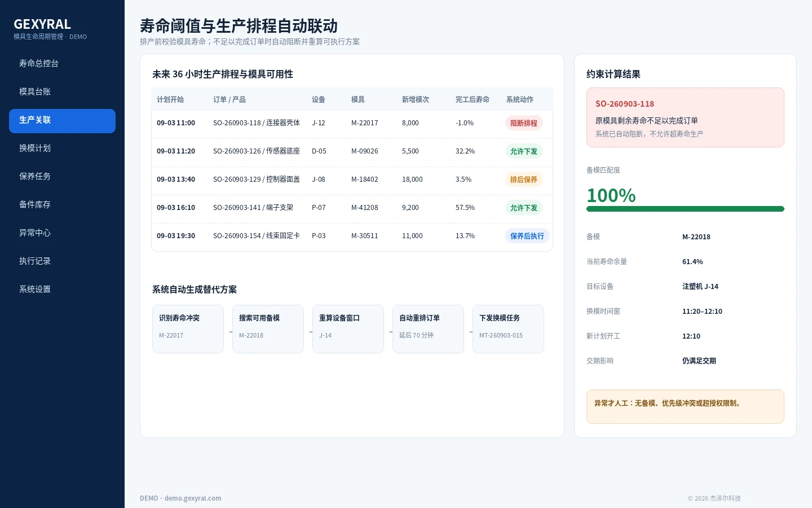
Task: Open 搜索可用备模 step card
Action: click(268, 329)
